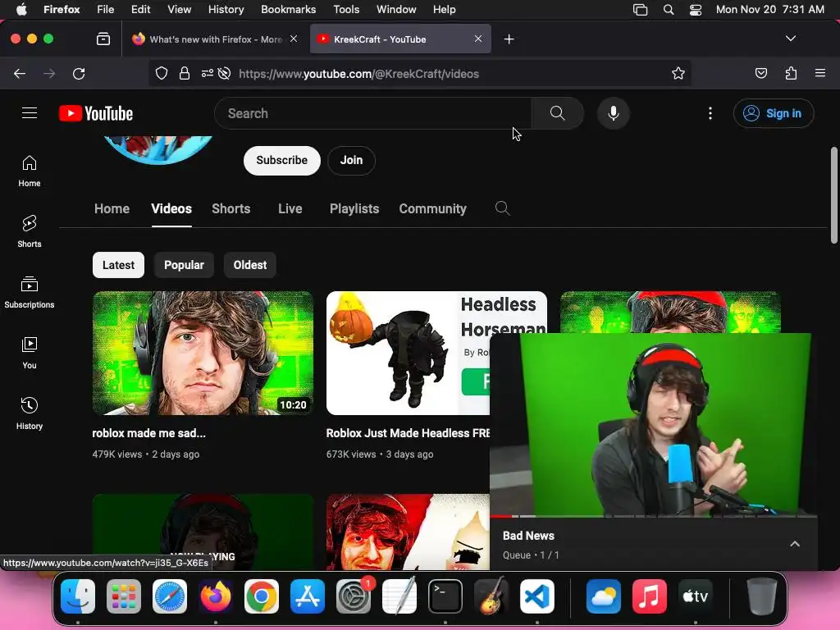Viewport: 840px width, 630px height.
Task: Open Spotlight search in menu bar
Action: tap(668, 10)
